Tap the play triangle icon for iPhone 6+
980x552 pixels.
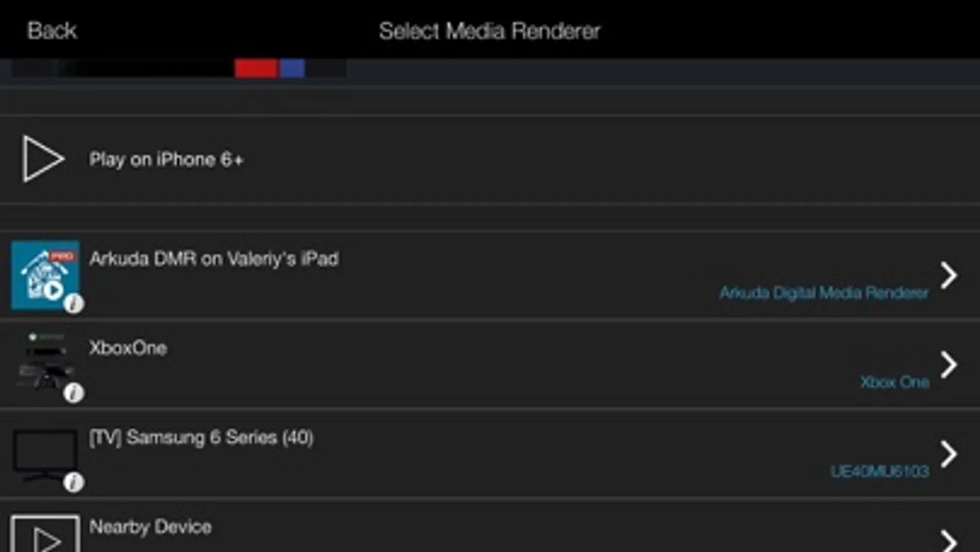pos(43,159)
